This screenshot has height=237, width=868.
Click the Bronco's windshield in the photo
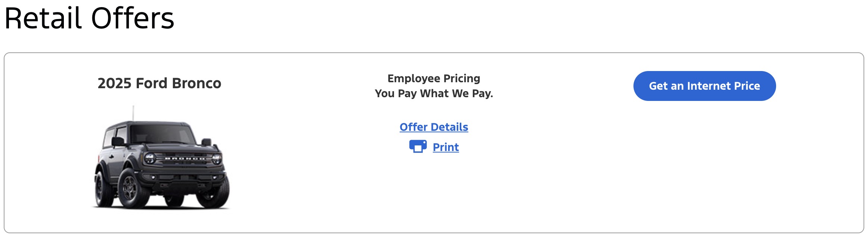(x=161, y=134)
